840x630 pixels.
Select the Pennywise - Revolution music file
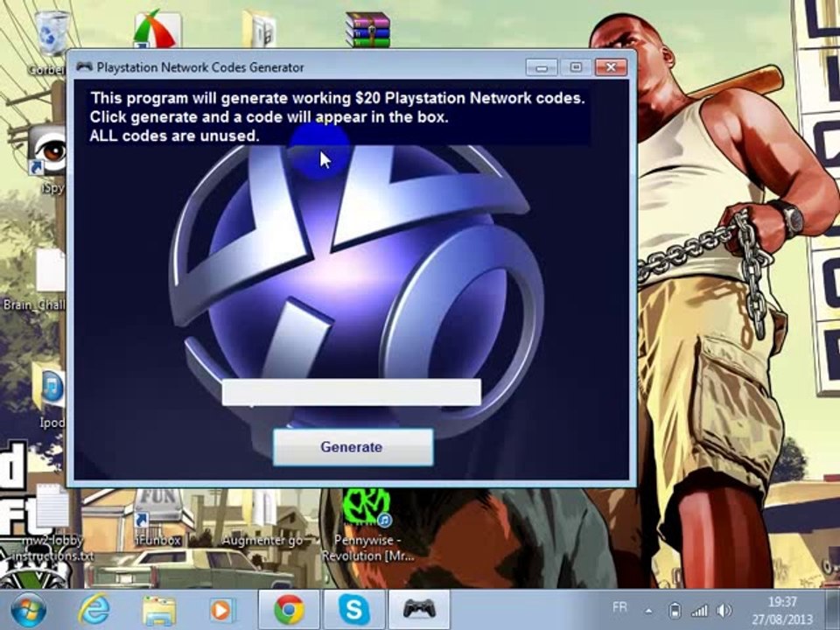pos(367,525)
